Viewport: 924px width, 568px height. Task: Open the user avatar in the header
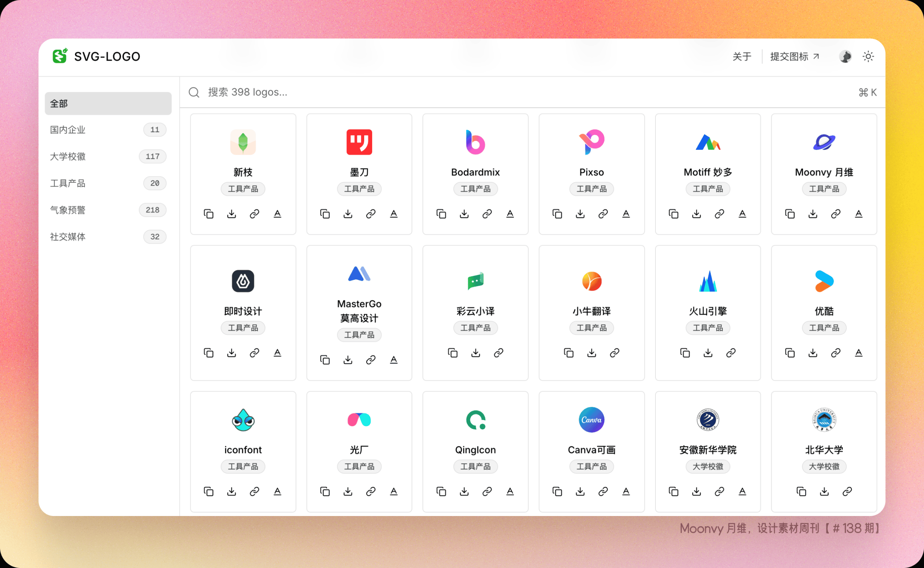tap(846, 57)
